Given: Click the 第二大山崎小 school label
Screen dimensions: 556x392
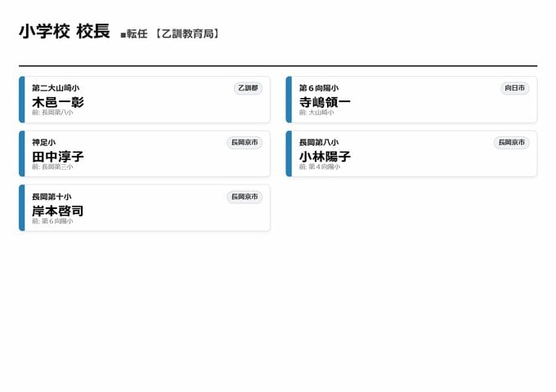Looking at the screenshot, I should pyautogui.click(x=56, y=88).
